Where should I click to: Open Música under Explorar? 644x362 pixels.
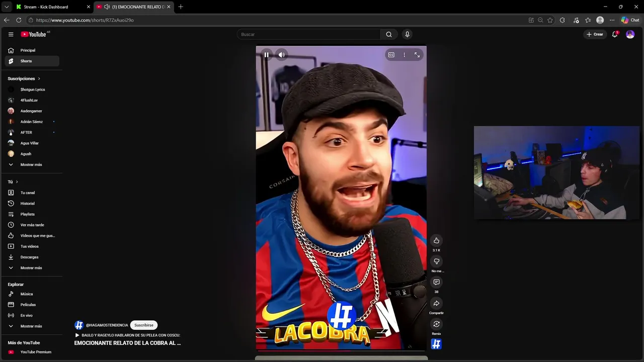tap(32, 294)
